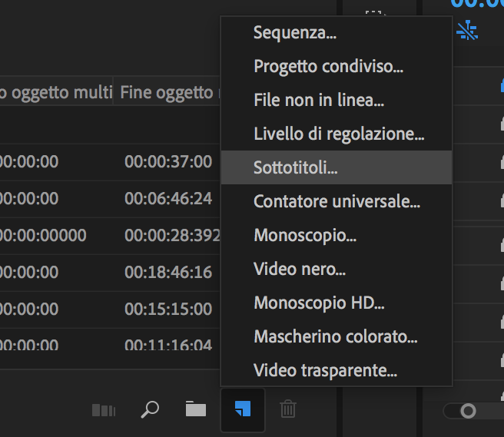Choose Sequenza… from the menu
The width and height of the screenshot is (504, 437).
[x=295, y=33]
